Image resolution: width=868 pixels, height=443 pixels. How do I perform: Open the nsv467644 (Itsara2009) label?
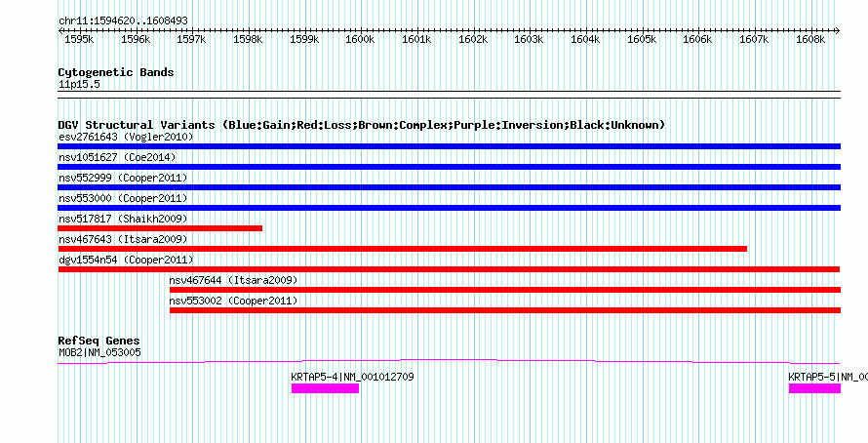coord(234,280)
